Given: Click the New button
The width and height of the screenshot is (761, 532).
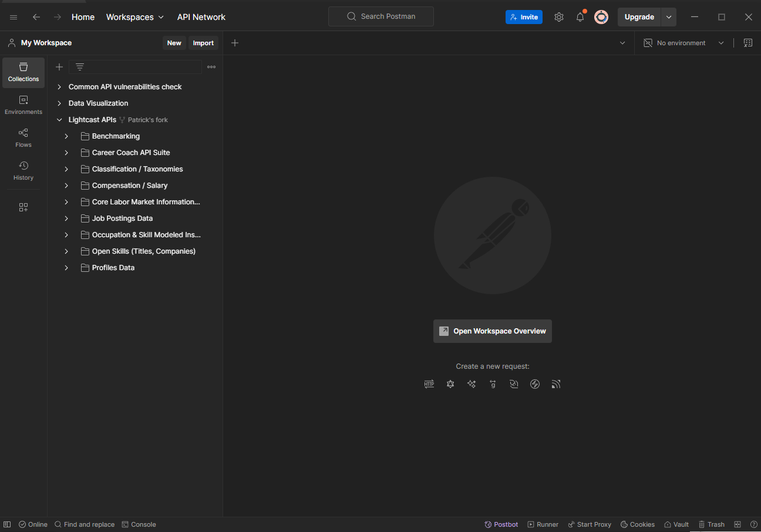Looking at the screenshot, I should click(x=174, y=43).
